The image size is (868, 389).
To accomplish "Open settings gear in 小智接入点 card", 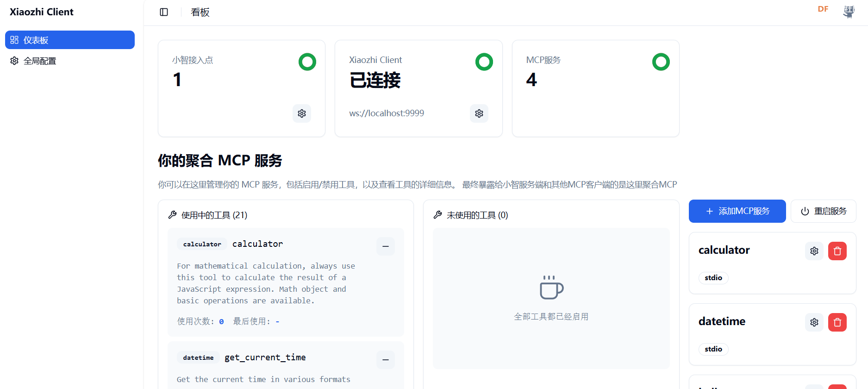I will [302, 113].
